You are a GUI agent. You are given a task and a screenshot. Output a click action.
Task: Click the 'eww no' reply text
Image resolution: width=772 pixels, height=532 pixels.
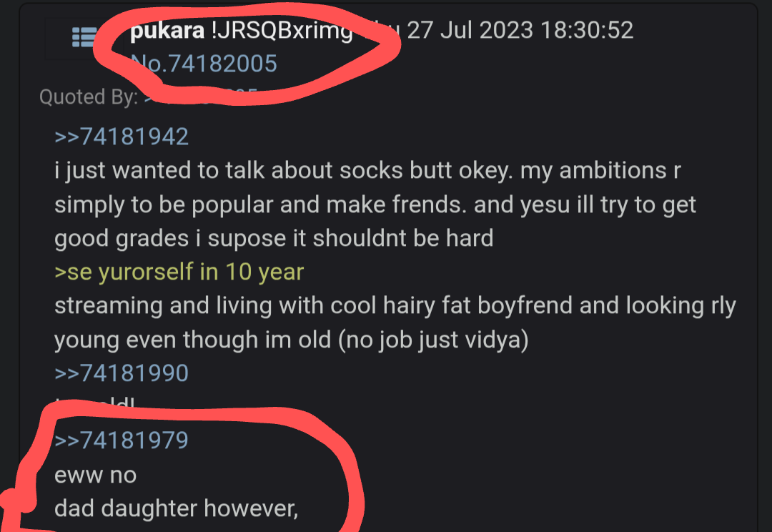pos(96,475)
